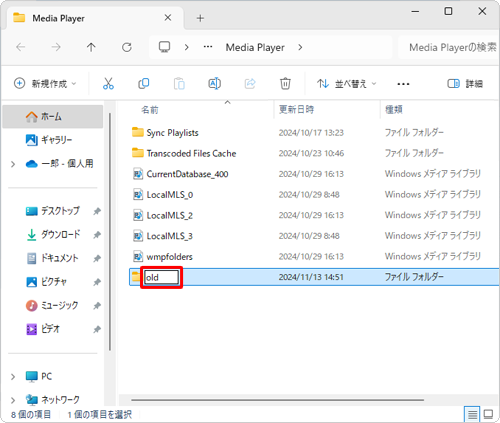The image size is (500, 423).
Task: Refresh the current folder view
Action: tap(127, 47)
